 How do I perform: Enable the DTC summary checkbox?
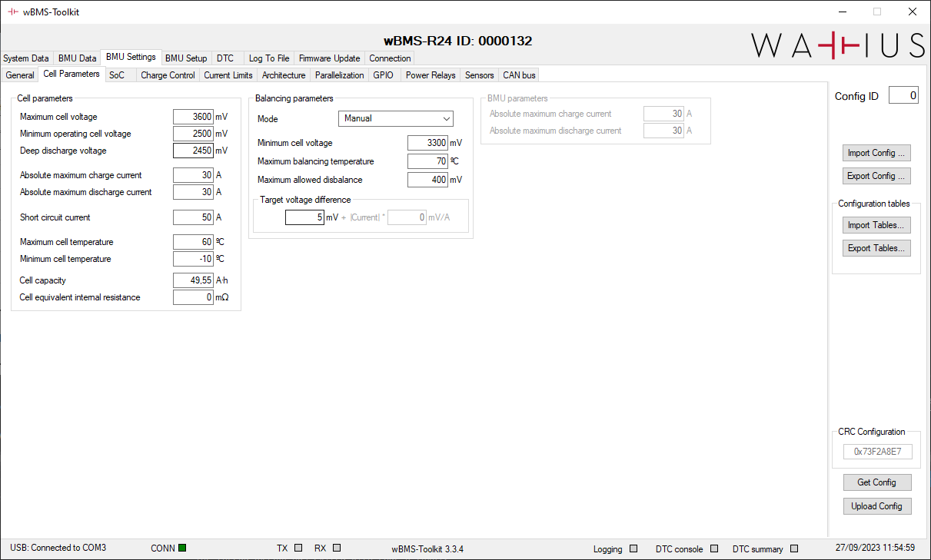[794, 548]
